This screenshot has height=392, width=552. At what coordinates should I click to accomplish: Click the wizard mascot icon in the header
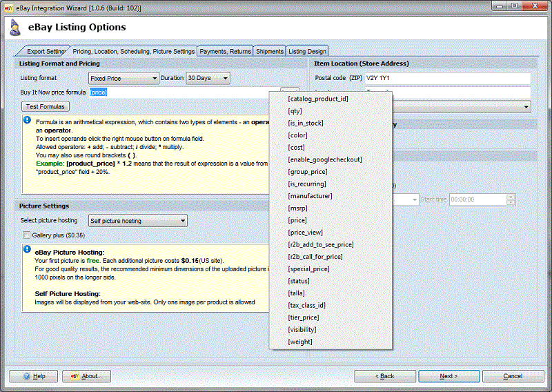(14, 28)
